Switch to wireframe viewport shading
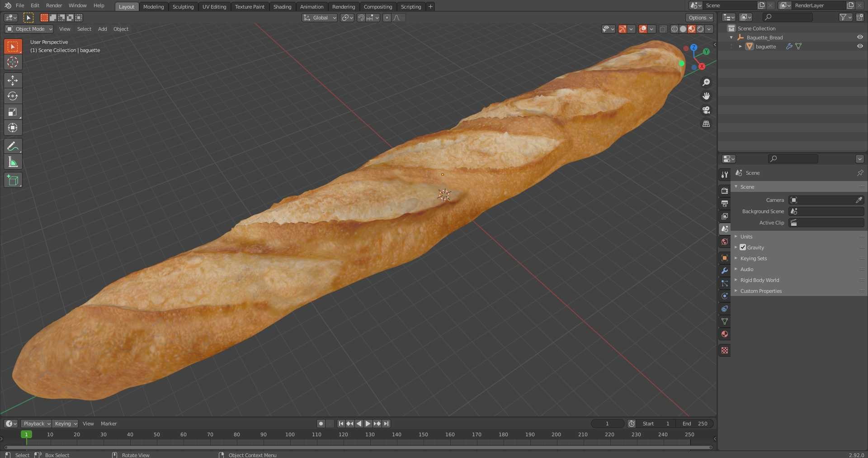Screen dimensions: 868x458 point(675,29)
